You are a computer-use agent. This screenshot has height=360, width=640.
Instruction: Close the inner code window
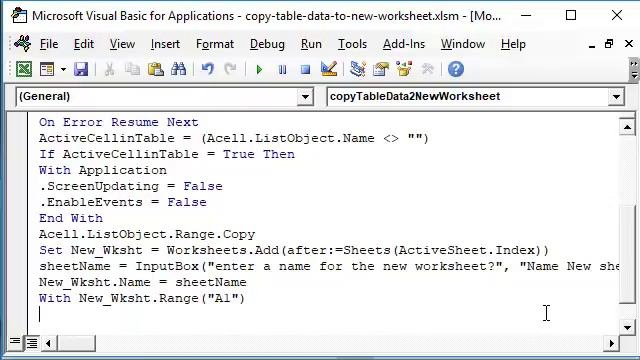pos(629,44)
